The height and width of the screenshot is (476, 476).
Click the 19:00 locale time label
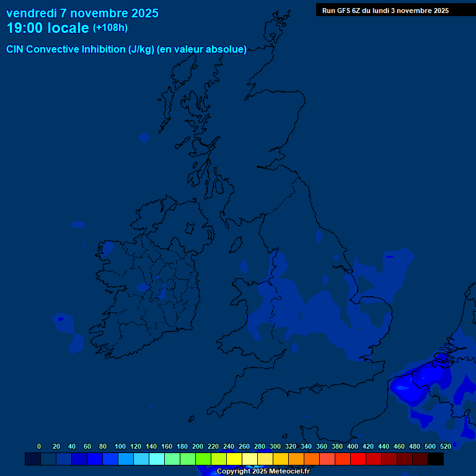tap(48, 28)
